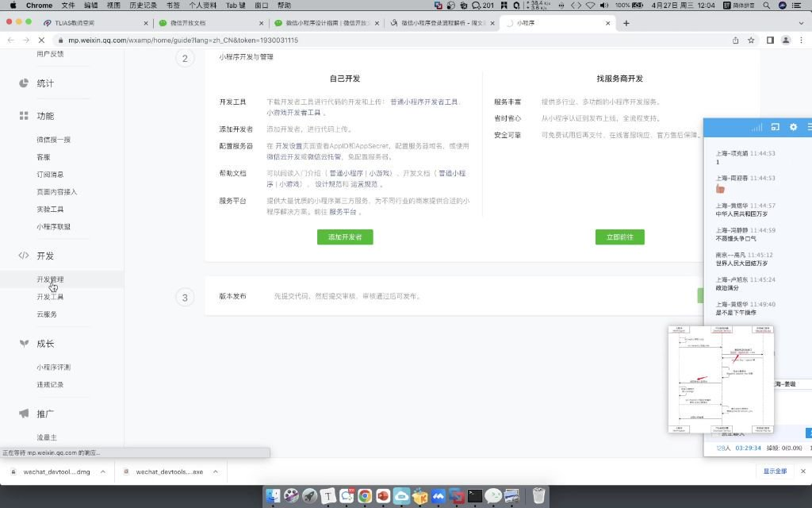Open Google Chrome from the Dock
The height and width of the screenshot is (508, 812).
[x=365, y=495]
